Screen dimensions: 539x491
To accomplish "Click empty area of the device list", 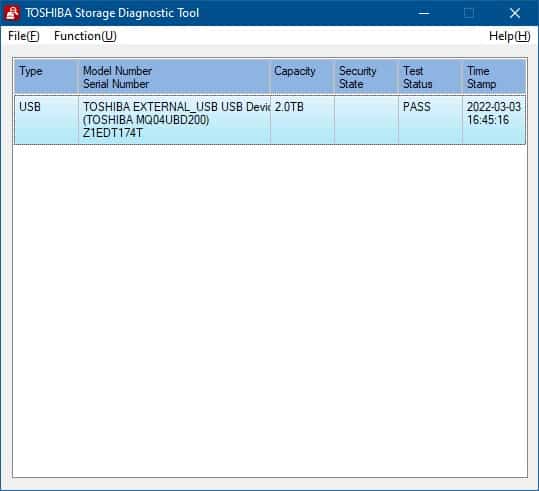I will click(x=270, y=309).
